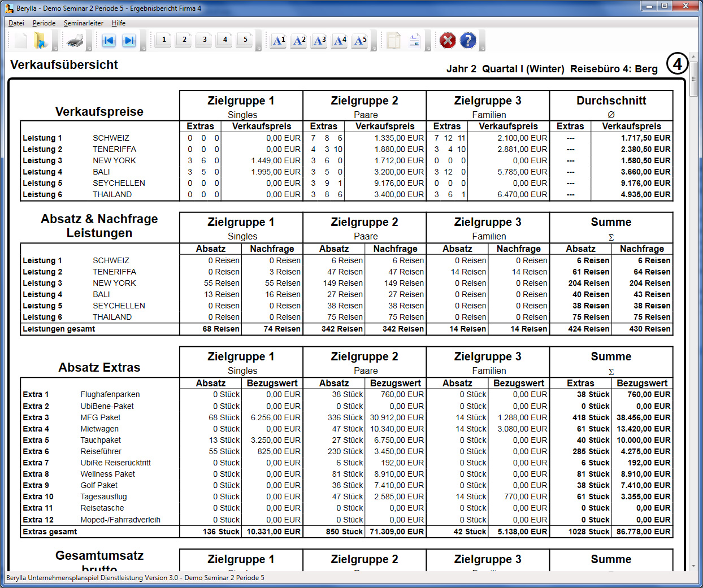Viewport: 703px width, 588px height.
Task: Click the faded copy pages toolbar icon
Action: click(x=393, y=40)
